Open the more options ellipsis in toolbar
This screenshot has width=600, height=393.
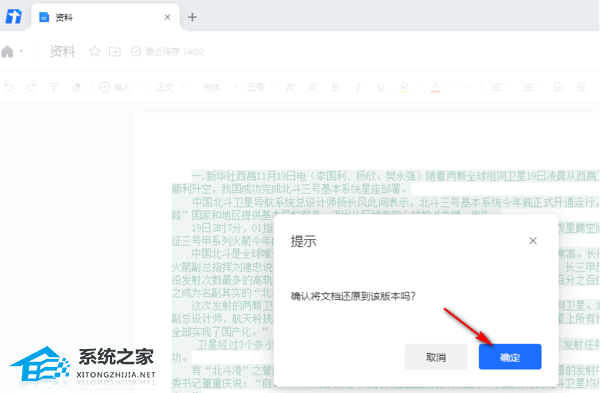point(466,87)
